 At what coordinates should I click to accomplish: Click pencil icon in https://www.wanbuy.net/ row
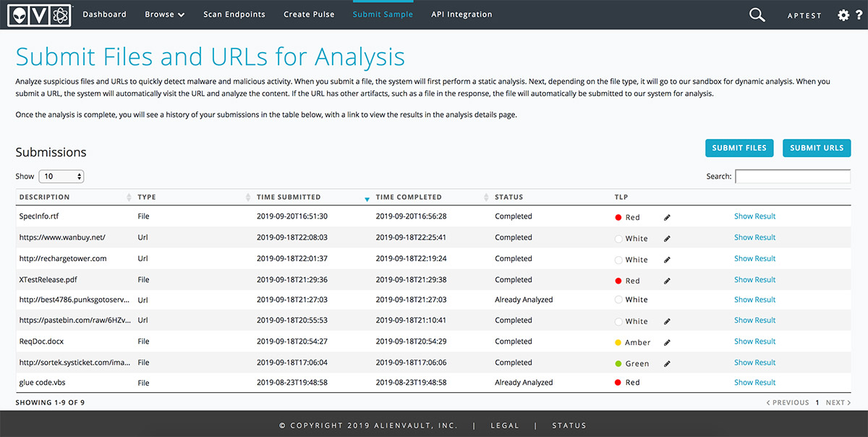click(x=667, y=238)
